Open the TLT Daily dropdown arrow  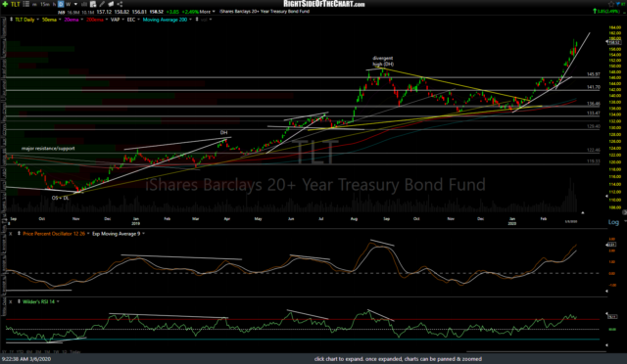point(38,20)
